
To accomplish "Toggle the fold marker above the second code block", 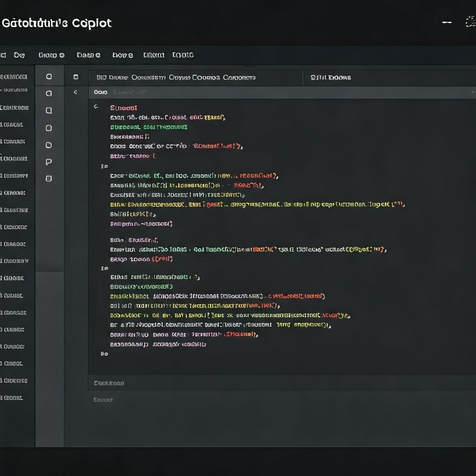I will (x=104, y=166).
